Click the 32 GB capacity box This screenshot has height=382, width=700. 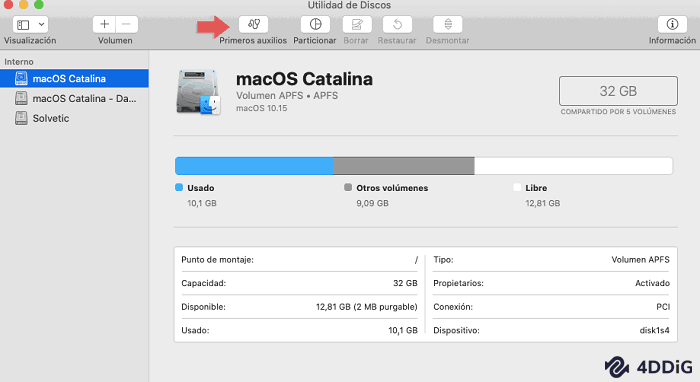coord(618,91)
